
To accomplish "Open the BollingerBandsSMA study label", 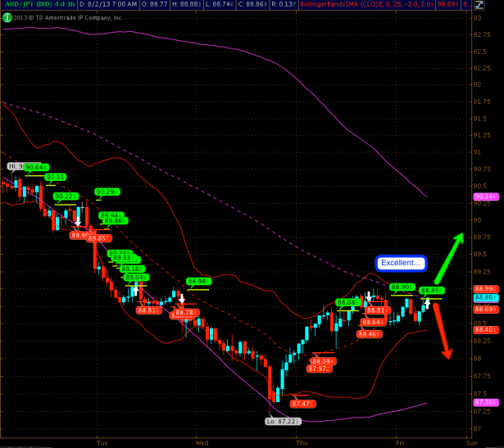I will [x=343, y=5].
